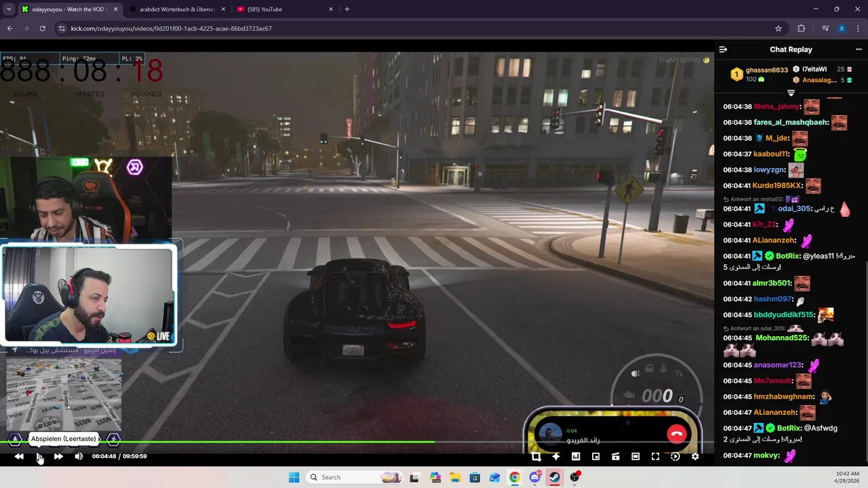Mute the video volume speaker icon
The width and height of the screenshot is (868, 488).
pos(79,457)
